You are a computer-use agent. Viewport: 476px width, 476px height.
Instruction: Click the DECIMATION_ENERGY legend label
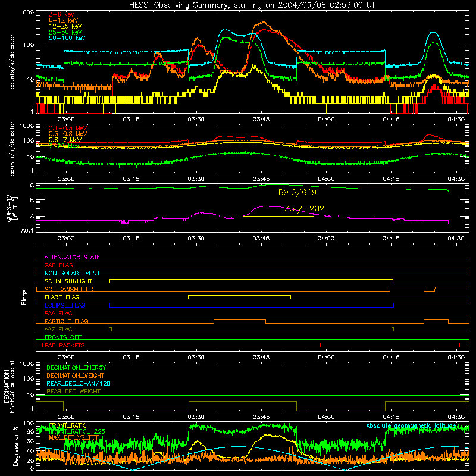point(76,368)
